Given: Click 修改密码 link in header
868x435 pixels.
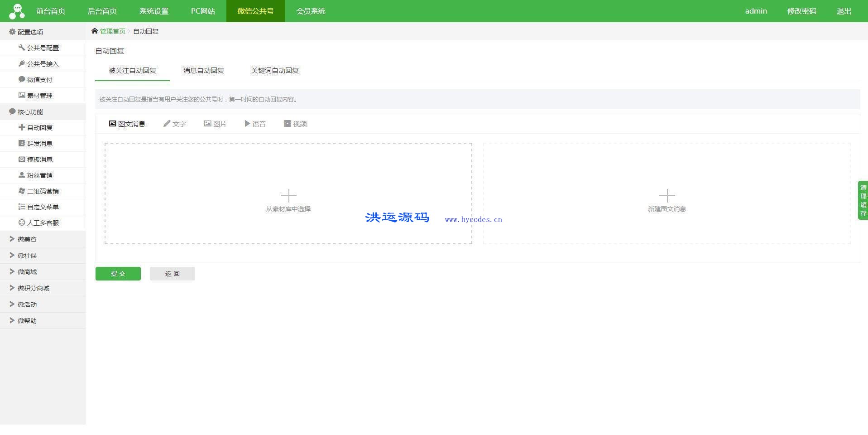Looking at the screenshot, I should pyautogui.click(x=801, y=11).
